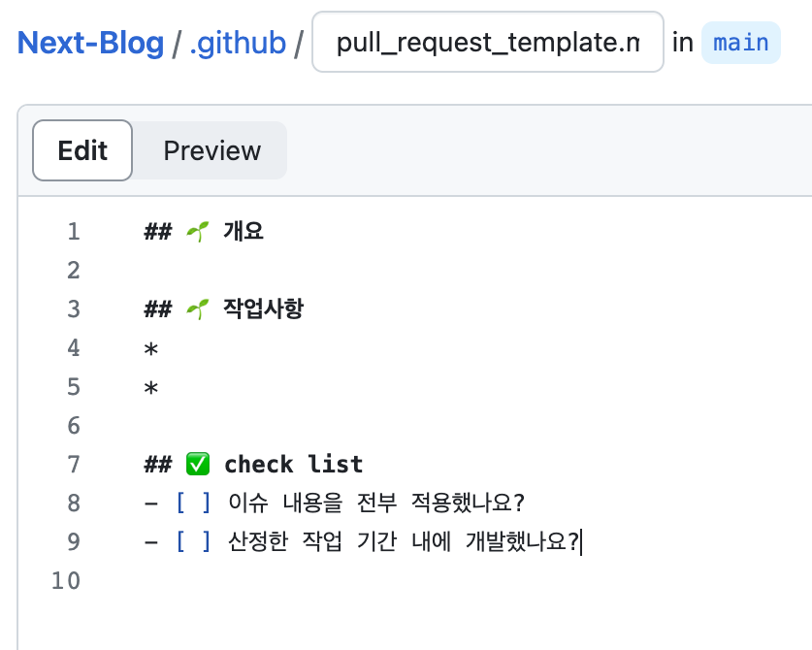
Task: Switch to the Edit tab
Action: pos(82,150)
